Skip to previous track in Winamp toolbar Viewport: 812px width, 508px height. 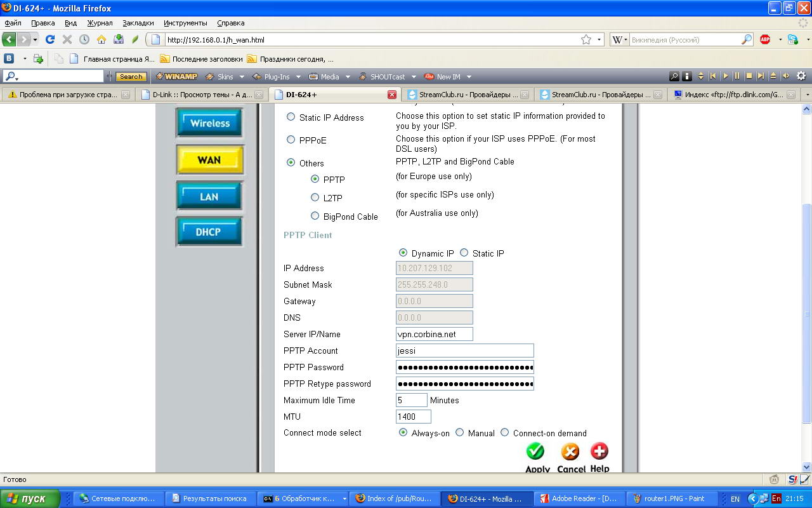(713, 76)
